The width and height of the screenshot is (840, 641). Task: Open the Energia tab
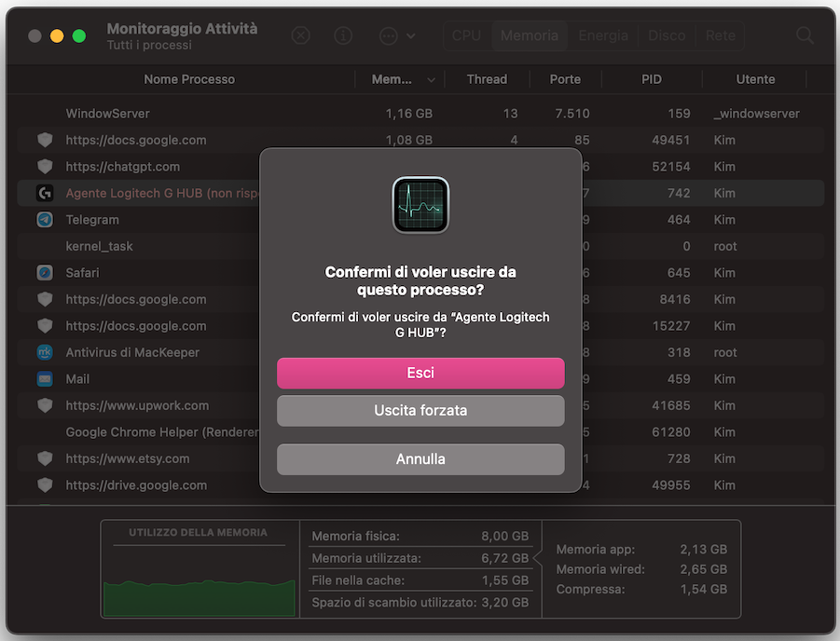[x=603, y=35]
